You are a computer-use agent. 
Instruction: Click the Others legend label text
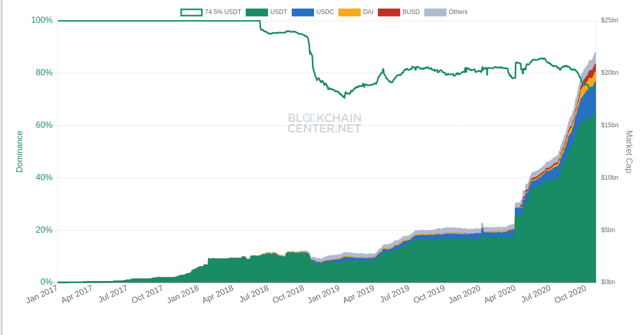[458, 12]
